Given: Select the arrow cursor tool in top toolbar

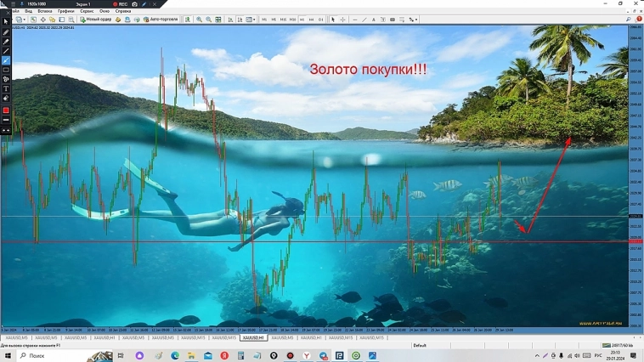Looking at the screenshot, I should pos(333,20).
